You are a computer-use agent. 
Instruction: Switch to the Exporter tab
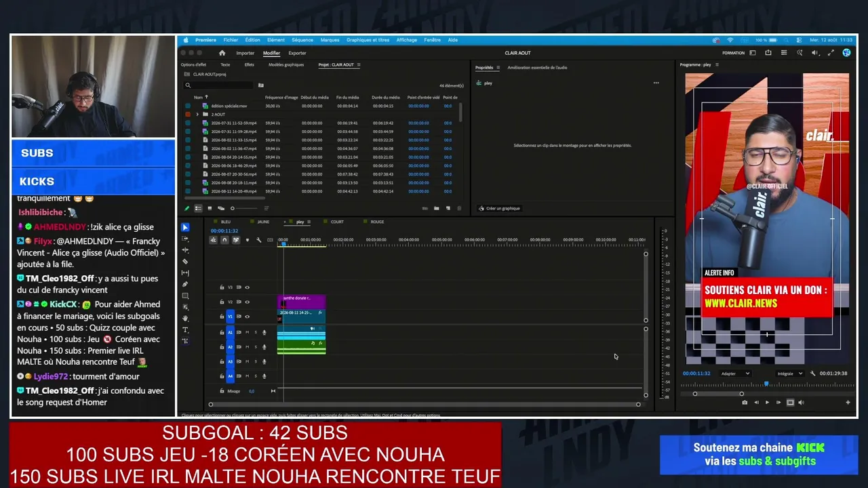(297, 53)
